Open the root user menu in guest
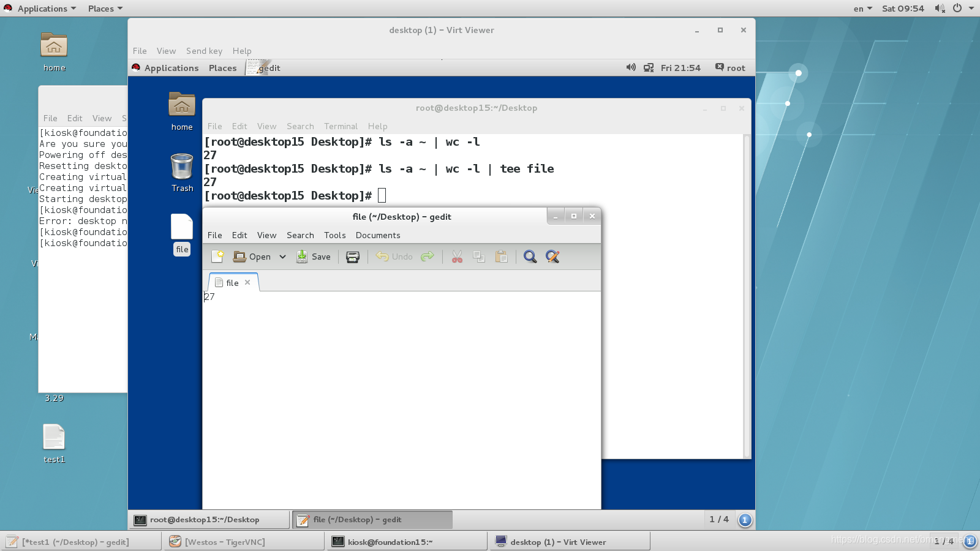Screen dimensions: 980x551 click(730, 68)
